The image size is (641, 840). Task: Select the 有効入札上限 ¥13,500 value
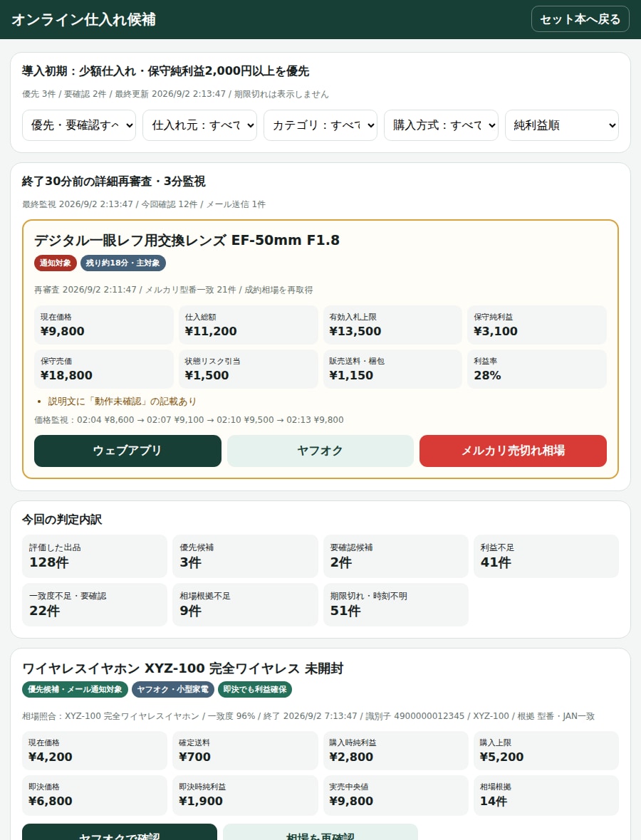coord(392,325)
